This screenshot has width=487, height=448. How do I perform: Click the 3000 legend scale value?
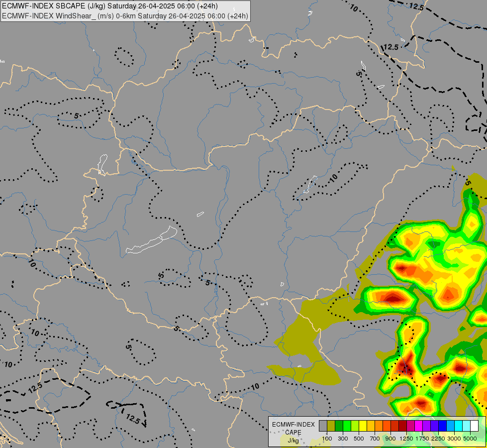coord(454,439)
